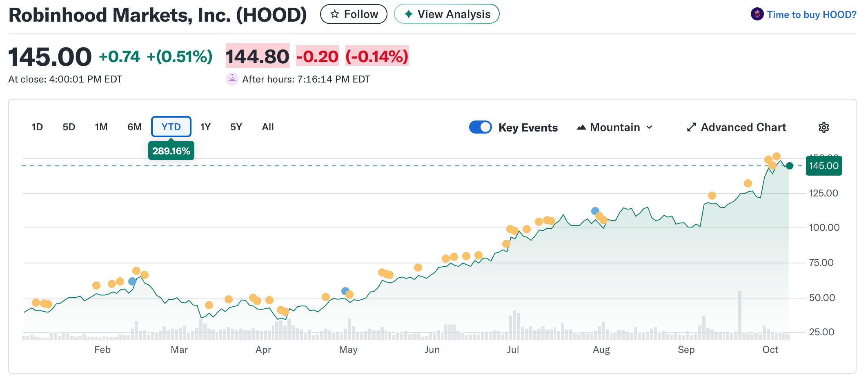Image resolution: width=868 pixels, height=379 pixels.
Task: Click the Advanced Chart expand-arrow icon
Action: coord(691,127)
